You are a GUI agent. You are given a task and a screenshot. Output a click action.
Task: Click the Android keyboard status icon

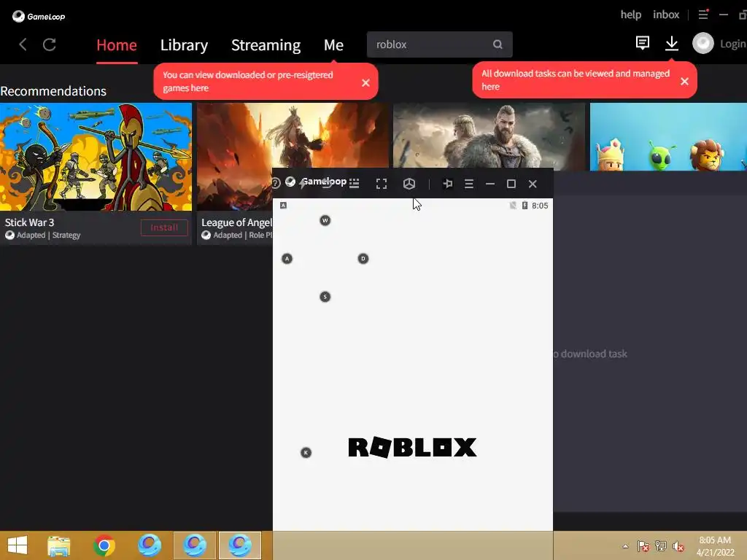(x=283, y=205)
